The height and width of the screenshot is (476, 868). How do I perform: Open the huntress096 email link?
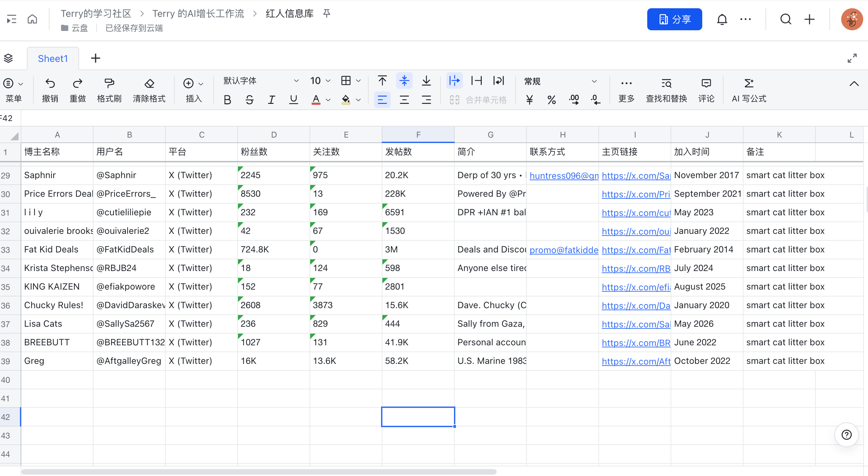564,175
